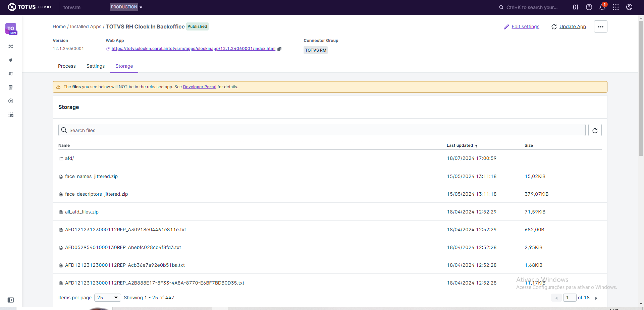The image size is (644, 310).
Task: Open the Developer Portal link
Action: point(200,87)
